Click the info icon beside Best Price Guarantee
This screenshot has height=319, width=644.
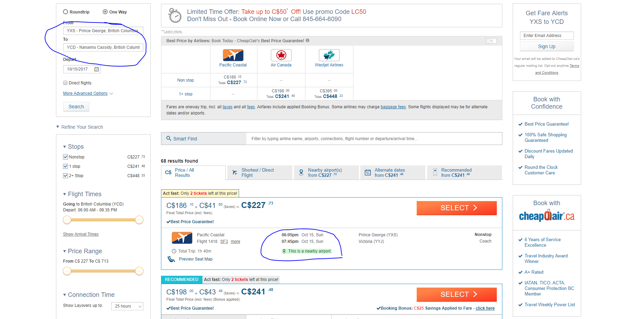(x=307, y=40)
